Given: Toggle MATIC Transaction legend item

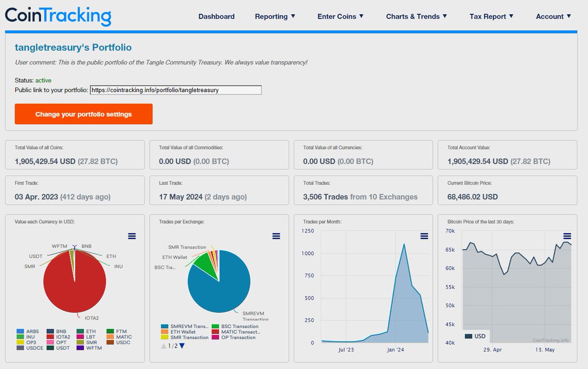Looking at the screenshot, I should (x=236, y=332).
